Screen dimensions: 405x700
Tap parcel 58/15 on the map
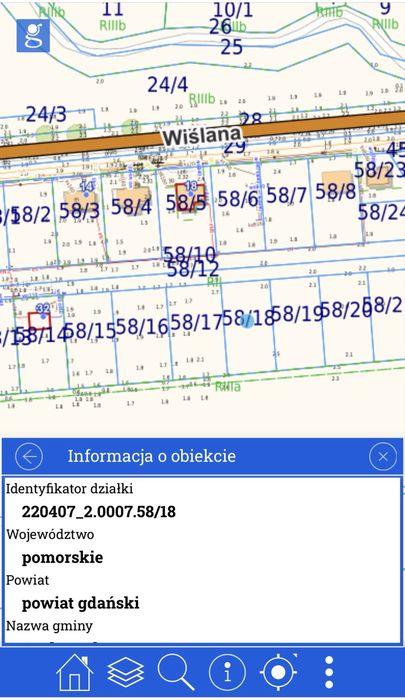90,331
